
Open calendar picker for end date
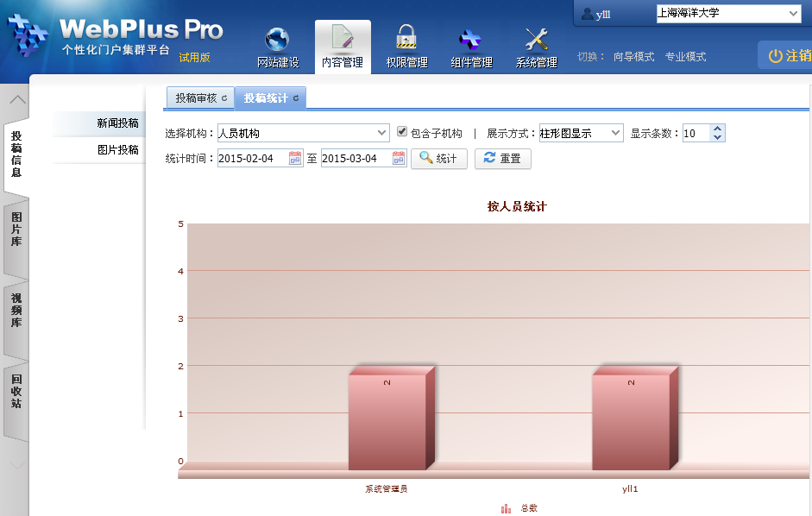(x=399, y=159)
